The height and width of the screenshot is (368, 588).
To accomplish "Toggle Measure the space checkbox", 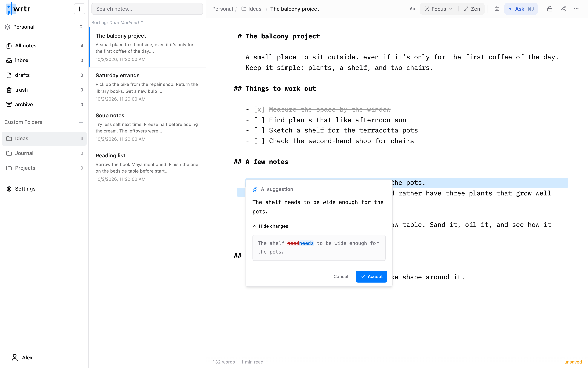I will pyautogui.click(x=259, y=110).
